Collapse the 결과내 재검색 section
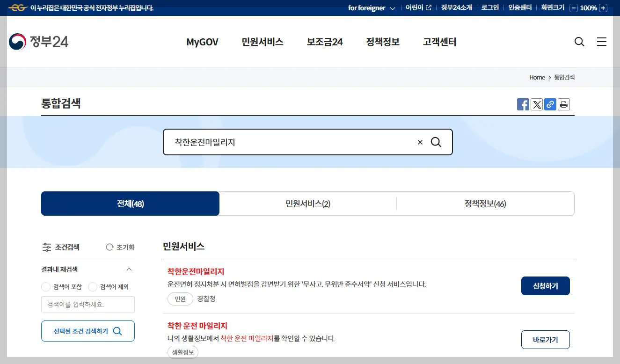The height and width of the screenshot is (364, 620). coord(130,269)
